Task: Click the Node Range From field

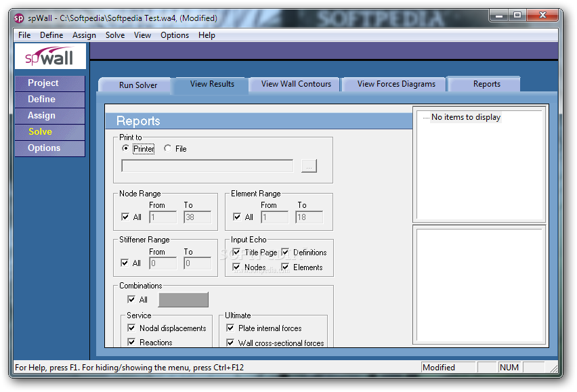Action: tap(163, 217)
